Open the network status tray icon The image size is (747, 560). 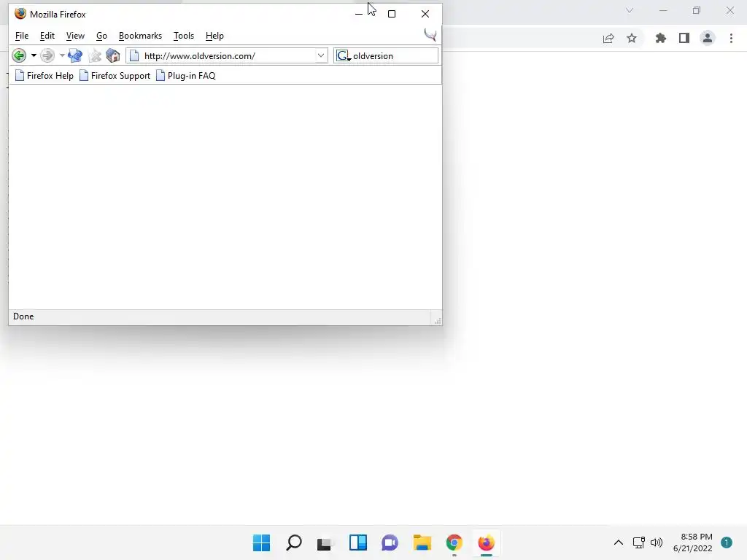639,542
